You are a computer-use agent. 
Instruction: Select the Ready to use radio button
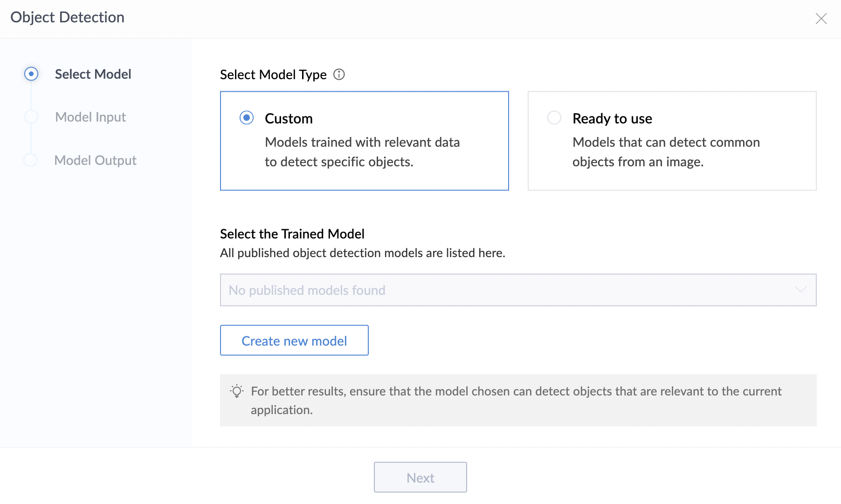pos(554,118)
